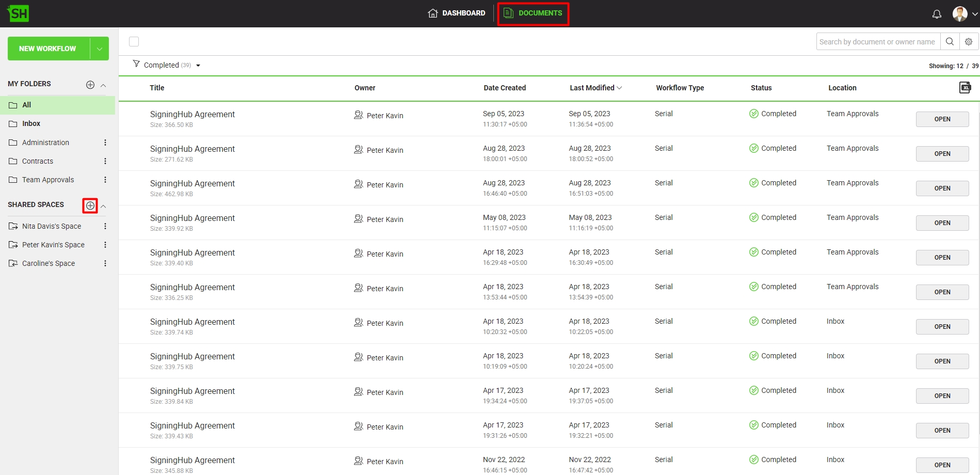The width and height of the screenshot is (980, 475).
Task: Add a new folder in My Folders
Action: click(90, 85)
